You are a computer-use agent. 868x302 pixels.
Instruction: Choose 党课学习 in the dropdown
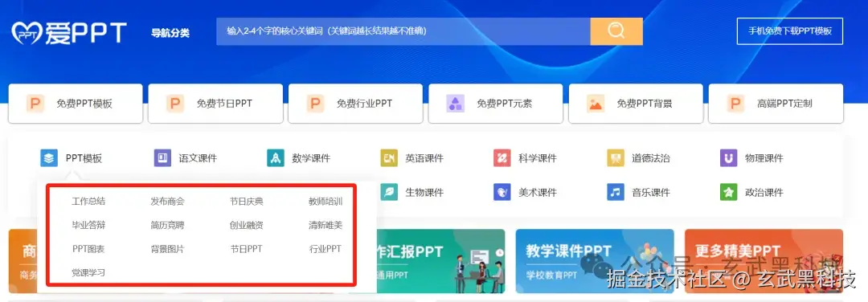[88, 273]
